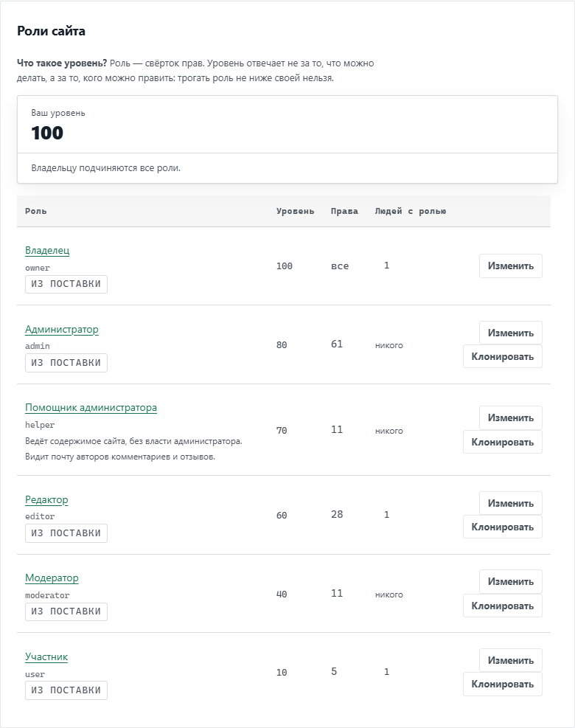Select the Роль column header

35,211
